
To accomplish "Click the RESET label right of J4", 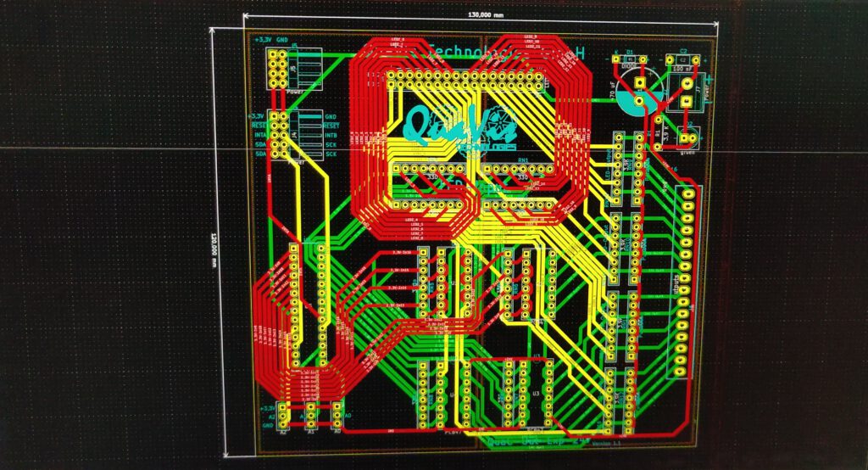I will (331, 125).
